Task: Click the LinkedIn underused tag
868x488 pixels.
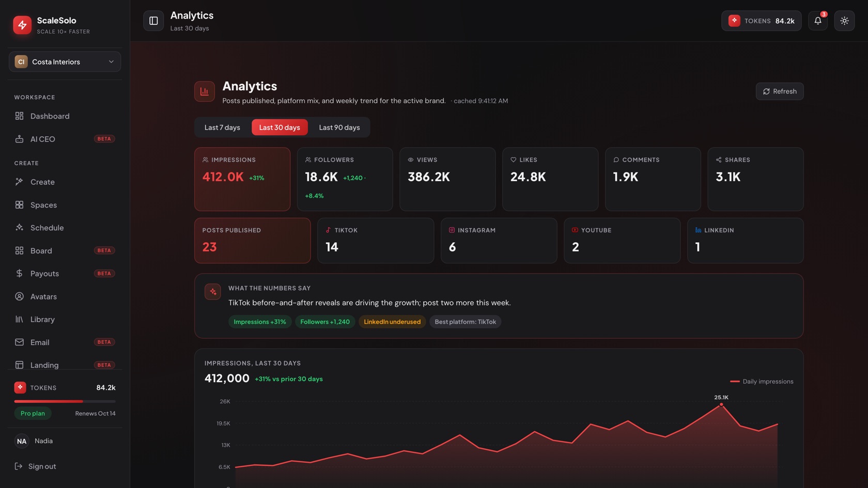Action: pos(392,322)
